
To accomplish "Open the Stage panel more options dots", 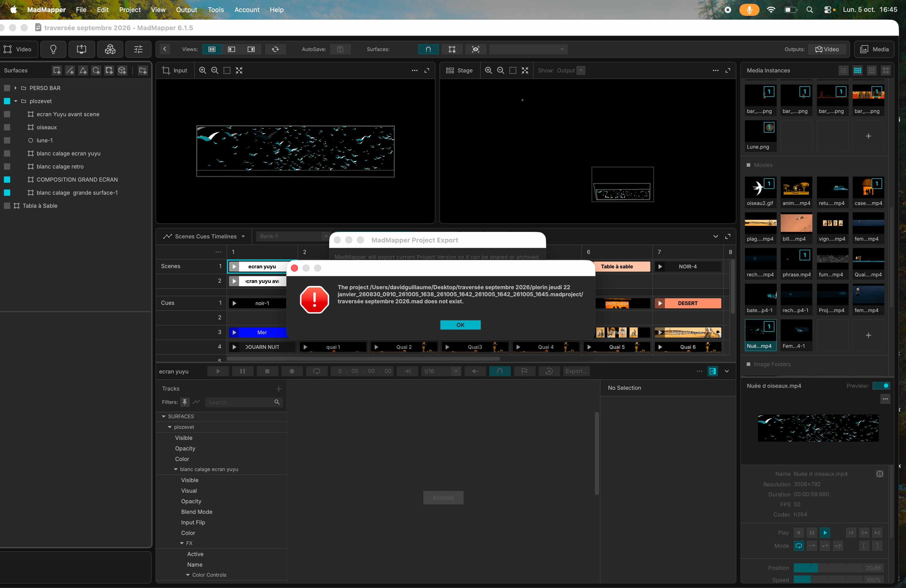I will 716,70.
